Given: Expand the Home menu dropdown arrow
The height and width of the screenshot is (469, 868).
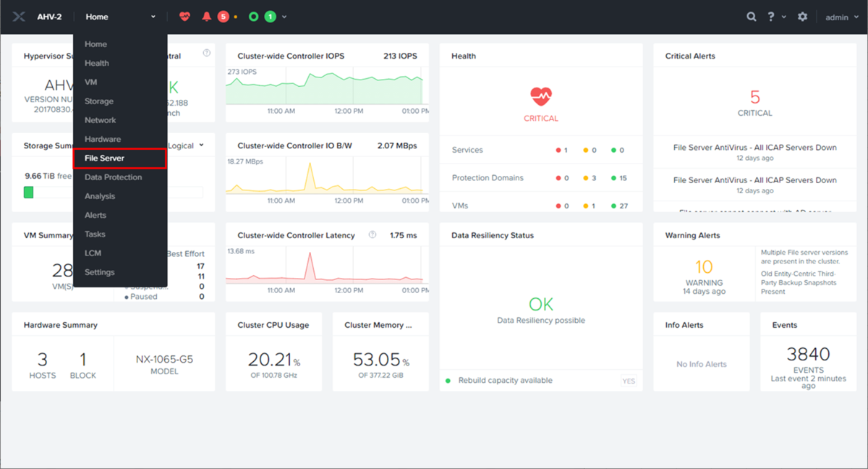Looking at the screenshot, I should point(153,17).
